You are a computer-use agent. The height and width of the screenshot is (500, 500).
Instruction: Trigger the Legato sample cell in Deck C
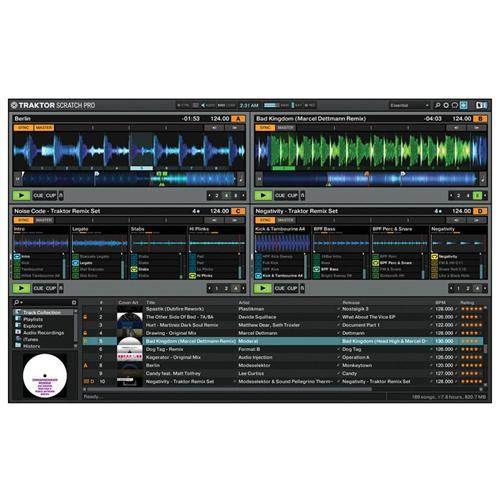coord(76,263)
